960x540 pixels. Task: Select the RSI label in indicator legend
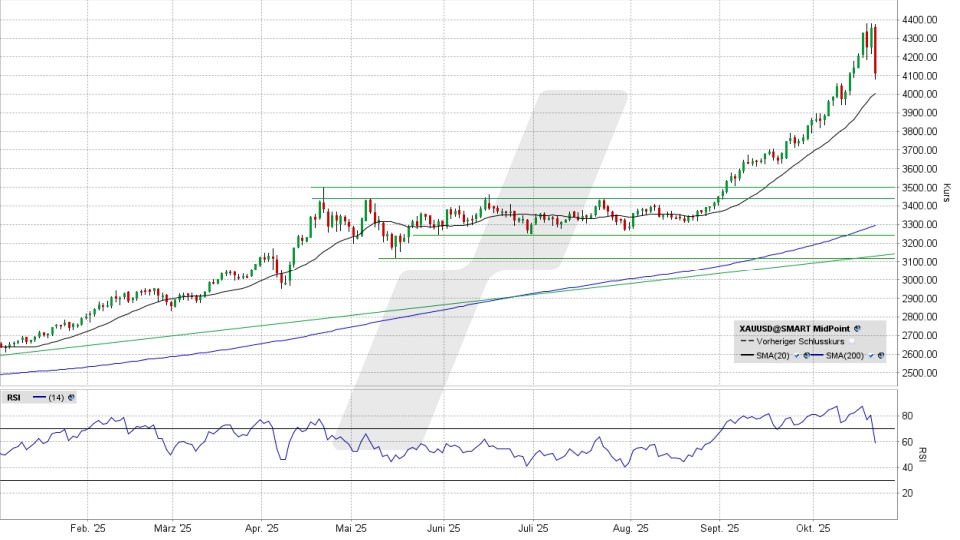click(12, 397)
